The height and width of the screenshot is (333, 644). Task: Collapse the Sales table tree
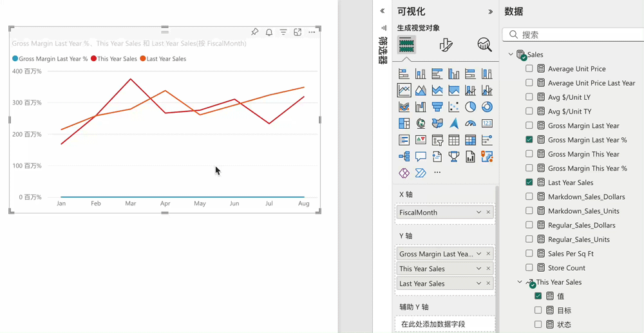(511, 55)
